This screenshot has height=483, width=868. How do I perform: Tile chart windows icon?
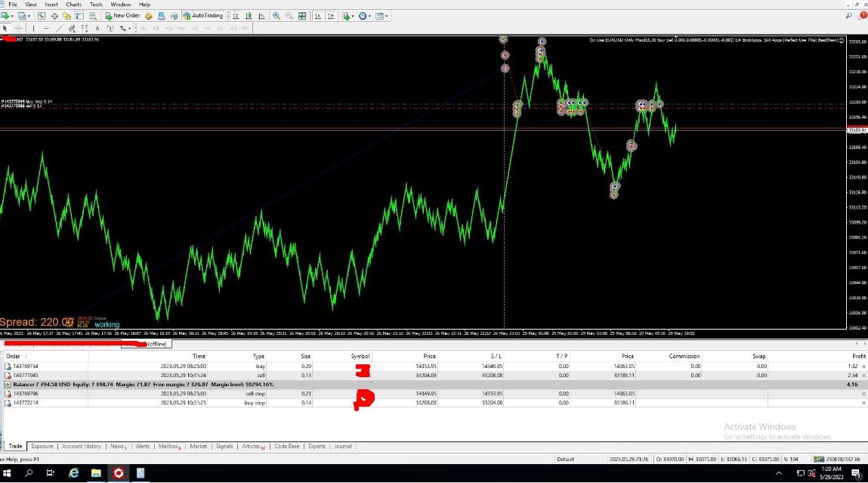[302, 16]
